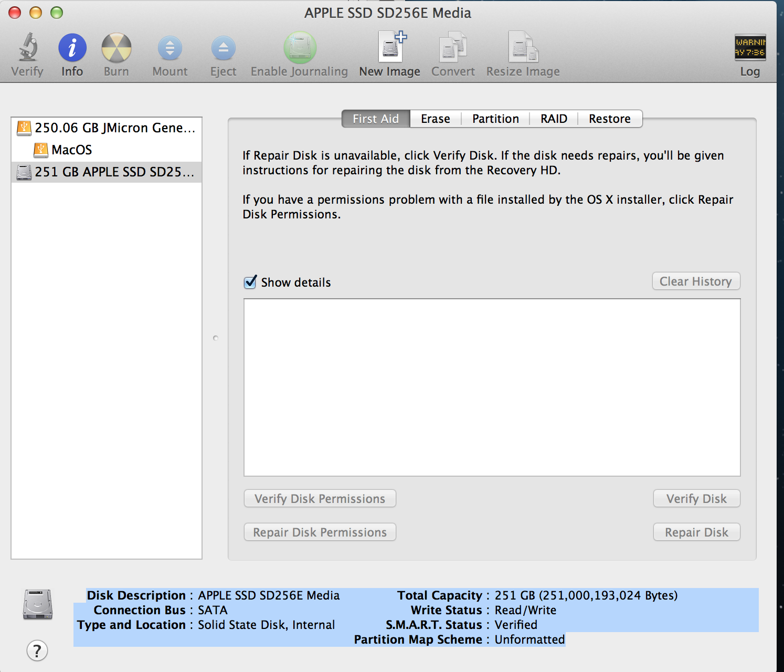This screenshot has height=672, width=784.
Task: Click the 'Verified' S.M.A.R.T. status value
Action: pyautogui.click(x=516, y=625)
